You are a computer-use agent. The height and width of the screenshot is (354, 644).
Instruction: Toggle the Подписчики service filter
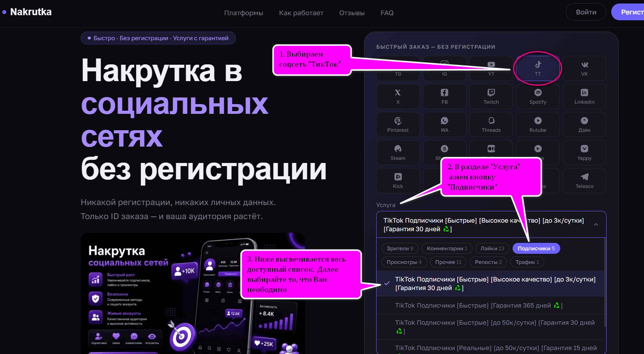(x=536, y=248)
